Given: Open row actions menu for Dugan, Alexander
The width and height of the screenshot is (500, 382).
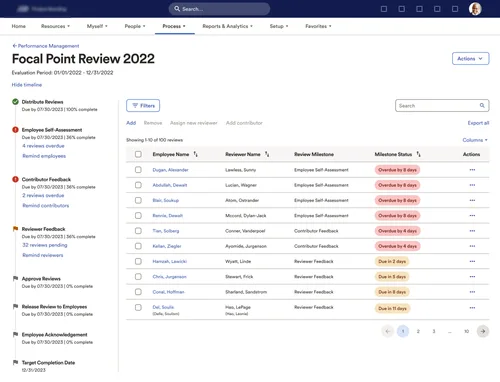Looking at the screenshot, I should click(x=472, y=170).
